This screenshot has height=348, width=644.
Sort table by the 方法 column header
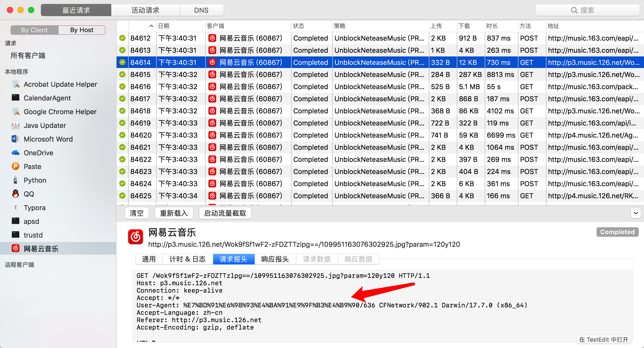point(532,26)
